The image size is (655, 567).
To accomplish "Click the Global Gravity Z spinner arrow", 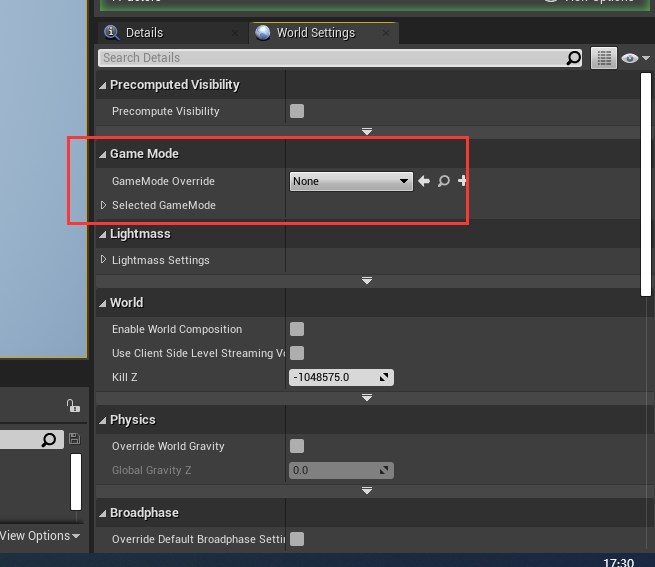I will click(384, 470).
